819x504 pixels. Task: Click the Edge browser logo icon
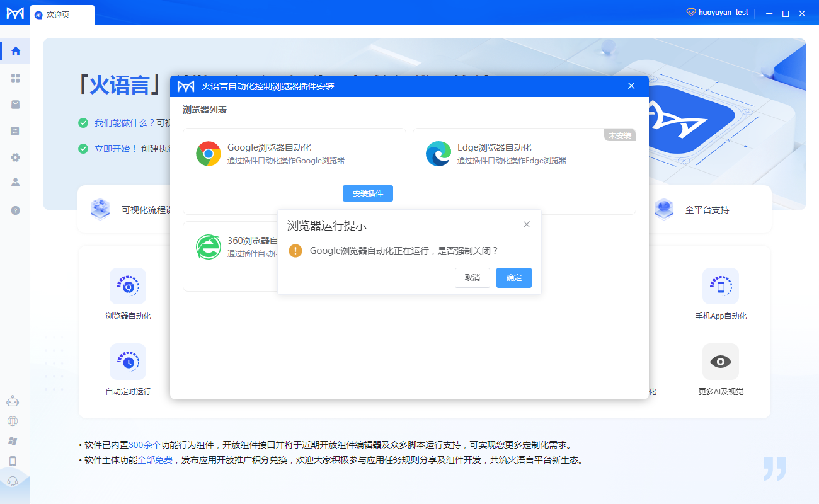click(438, 154)
